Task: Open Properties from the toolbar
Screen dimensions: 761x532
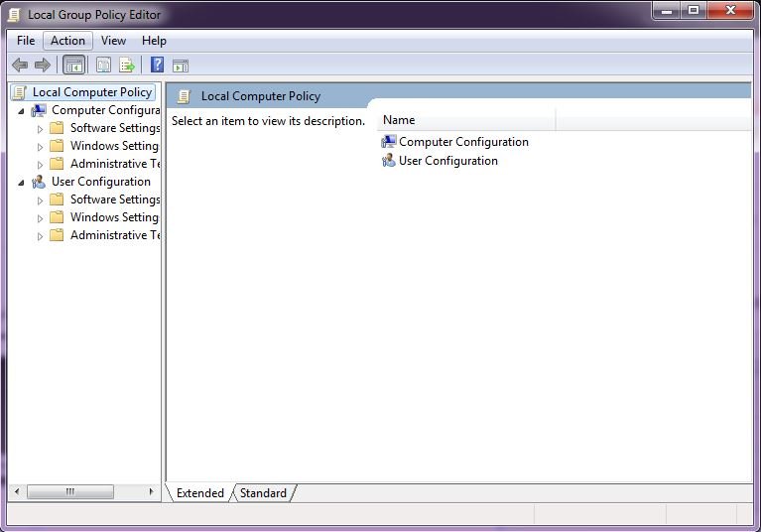Action: click(103, 66)
